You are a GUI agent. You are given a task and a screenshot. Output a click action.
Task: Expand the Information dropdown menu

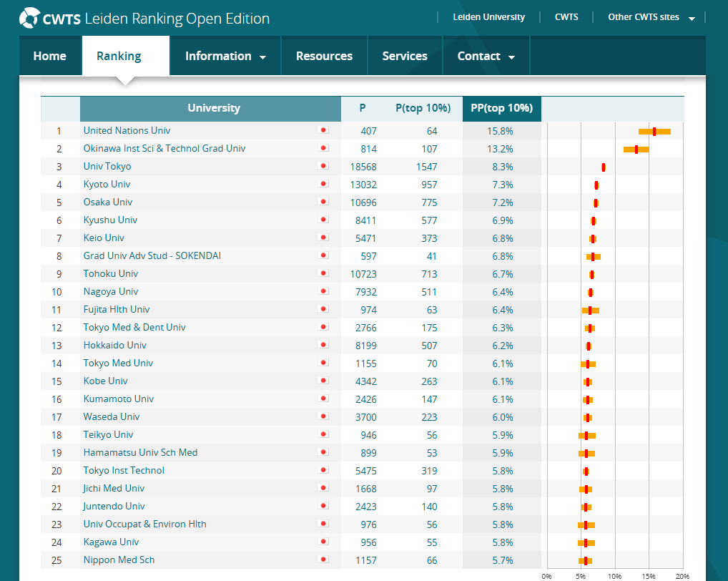225,56
